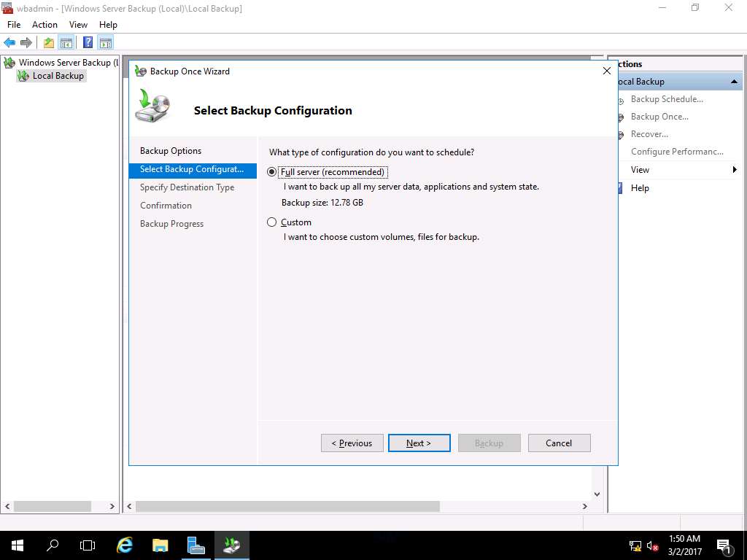Open the Help menu in menu bar
This screenshot has width=747, height=560.
point(108,25)
